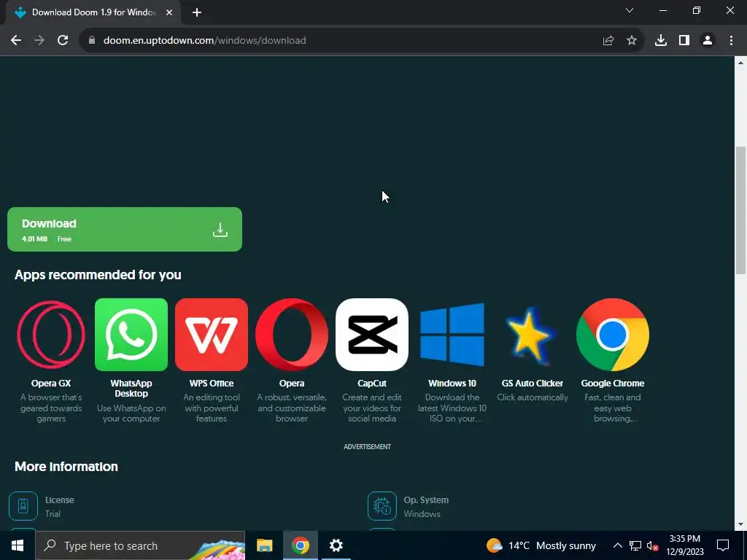This screenshot has width=747, height=560.
Task: Open the red Opera browser icon
Action: (x=292, y=335)
